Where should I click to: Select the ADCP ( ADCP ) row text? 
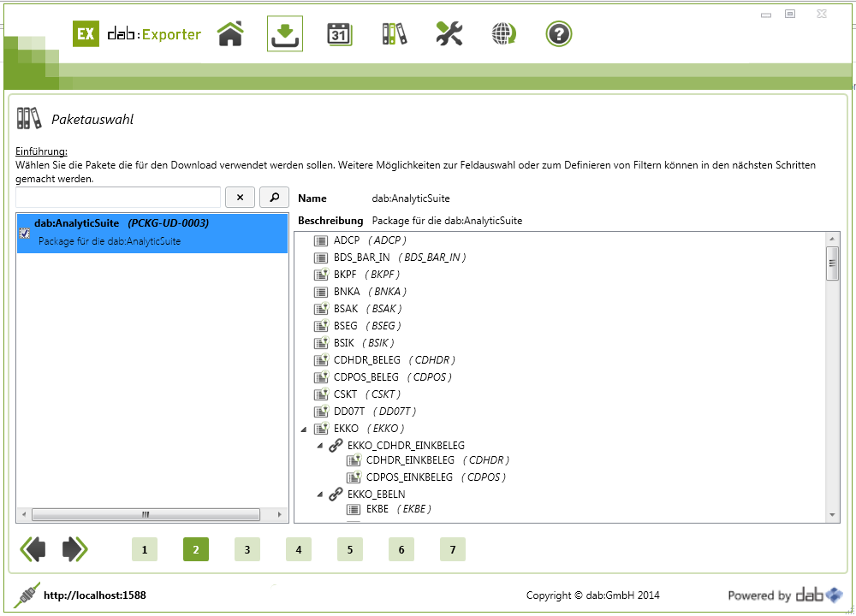370,240
